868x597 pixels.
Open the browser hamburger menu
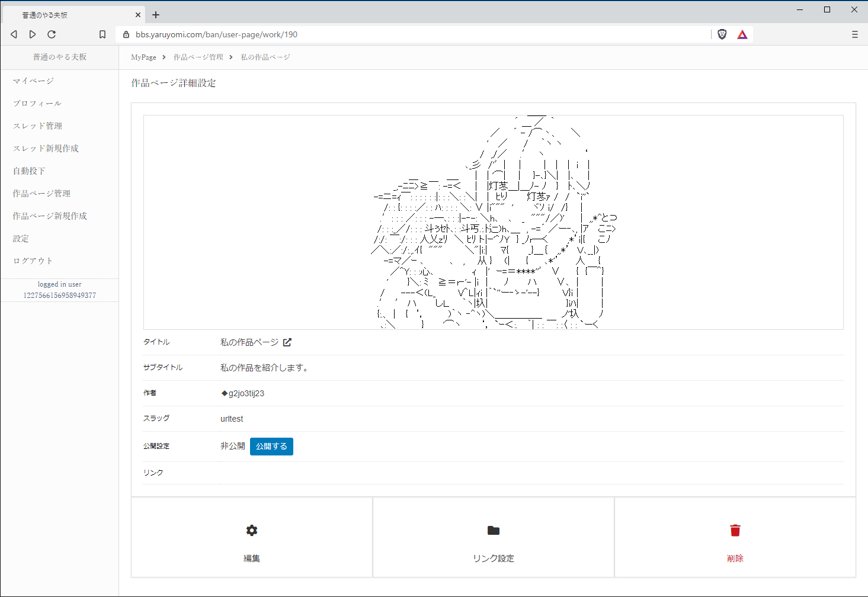(854, 34)
